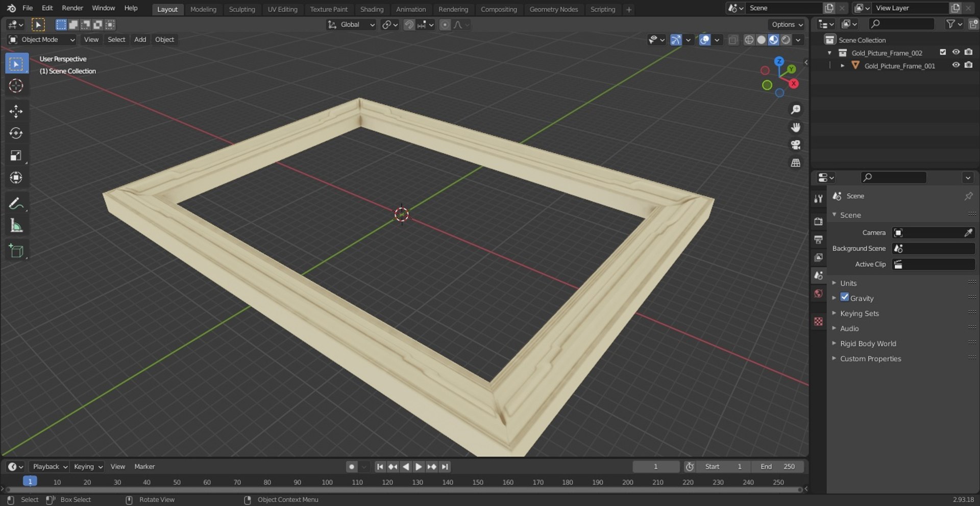This screenshot has width=980, height=506.
Task: Click the Blender logo menu icon
Action: pyautogui.click(x=11, y=8)
